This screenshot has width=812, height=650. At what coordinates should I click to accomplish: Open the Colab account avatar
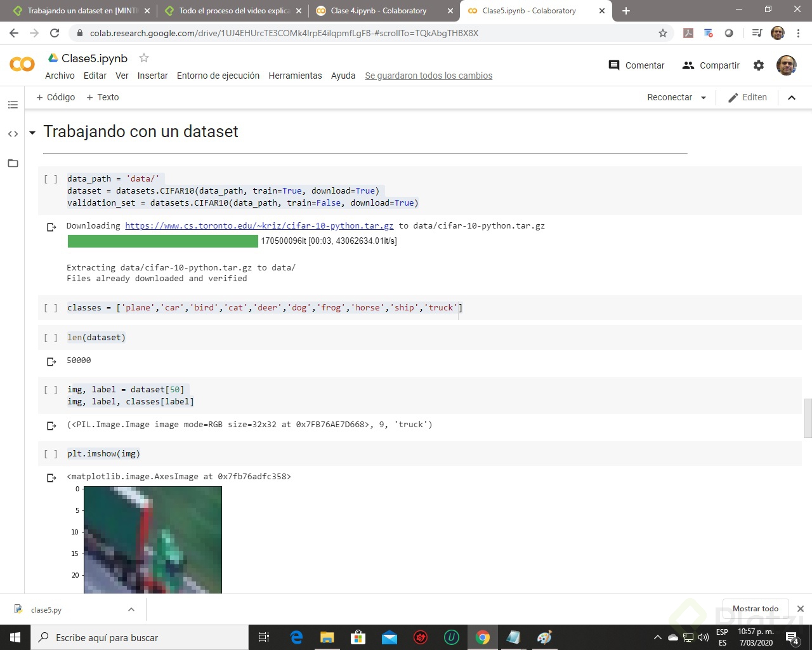click(x=787, y=65)
